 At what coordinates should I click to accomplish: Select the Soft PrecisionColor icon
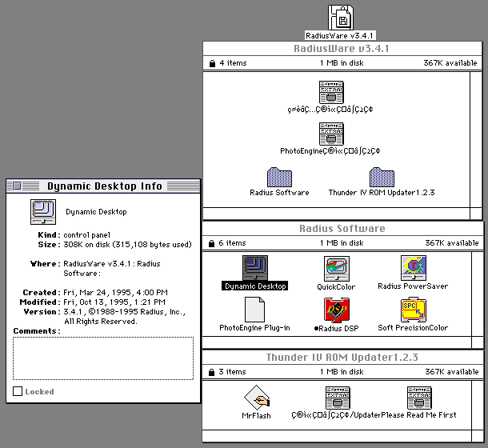coord(414,310)
